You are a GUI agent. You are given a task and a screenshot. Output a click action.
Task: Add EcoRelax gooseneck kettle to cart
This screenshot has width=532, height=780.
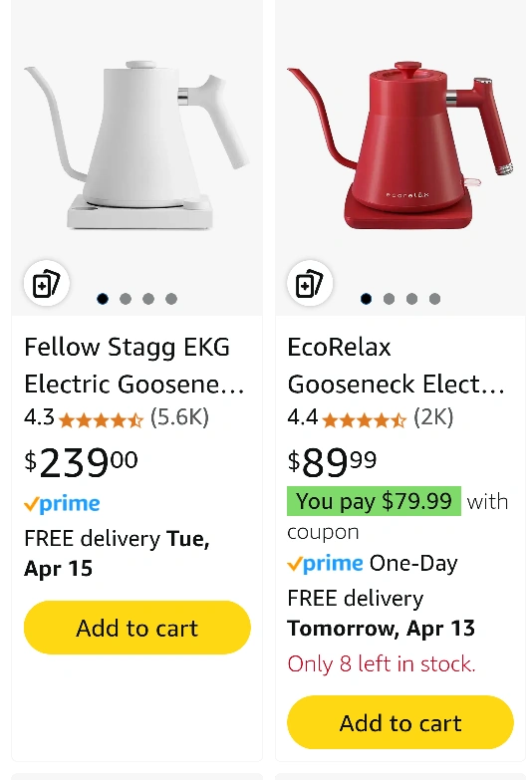(400, 722)
